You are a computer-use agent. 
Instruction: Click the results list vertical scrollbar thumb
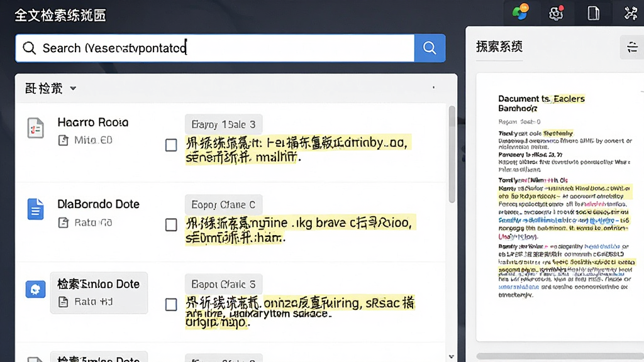452,155
